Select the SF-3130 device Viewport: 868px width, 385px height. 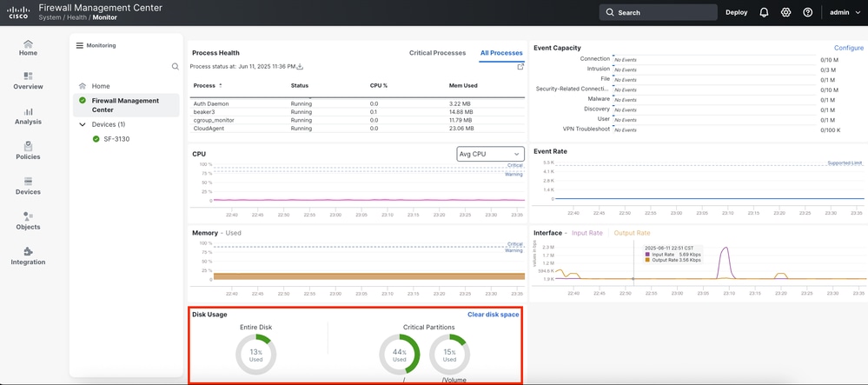click(x=116, y=139)
